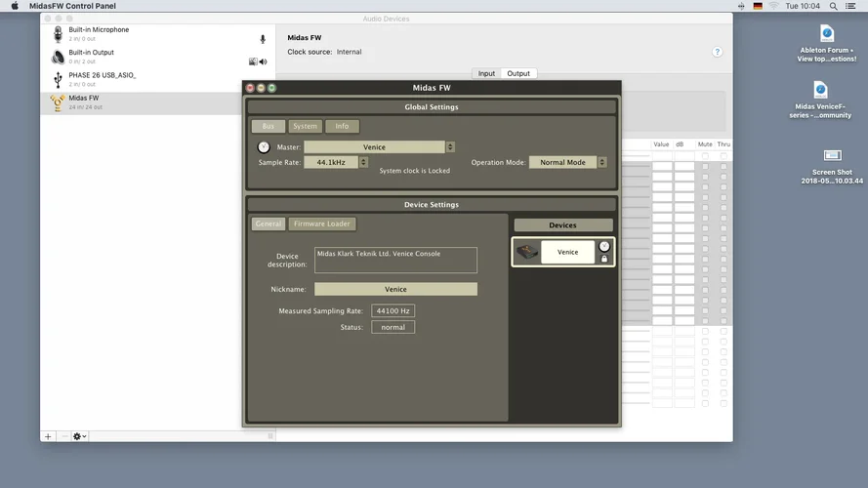
Task: Click System clock is Locked status text
Action: (x=415, y=171)
